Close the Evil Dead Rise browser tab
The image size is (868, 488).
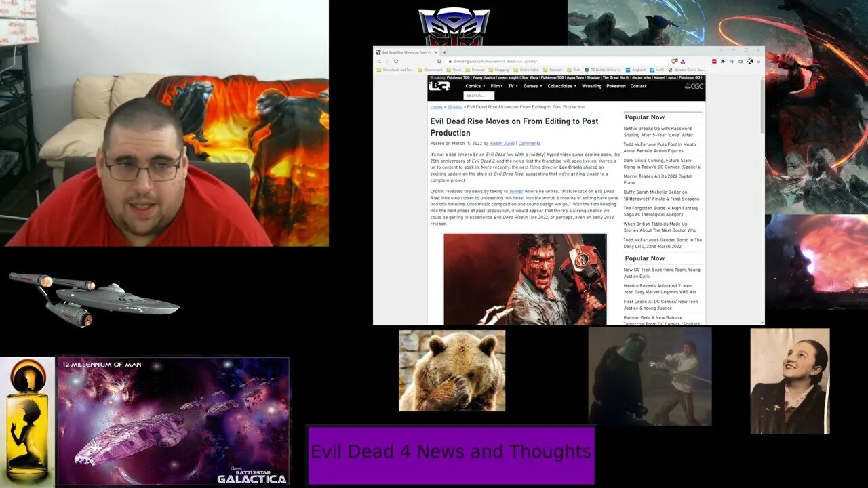(x=435, y=52)
